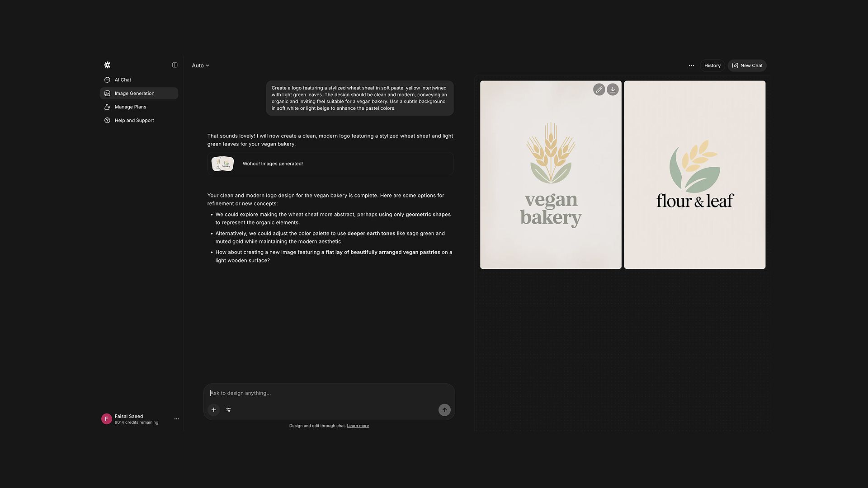Click edit pencil icon on vegan bakery image
868x488 pixels.
[599, 89]
